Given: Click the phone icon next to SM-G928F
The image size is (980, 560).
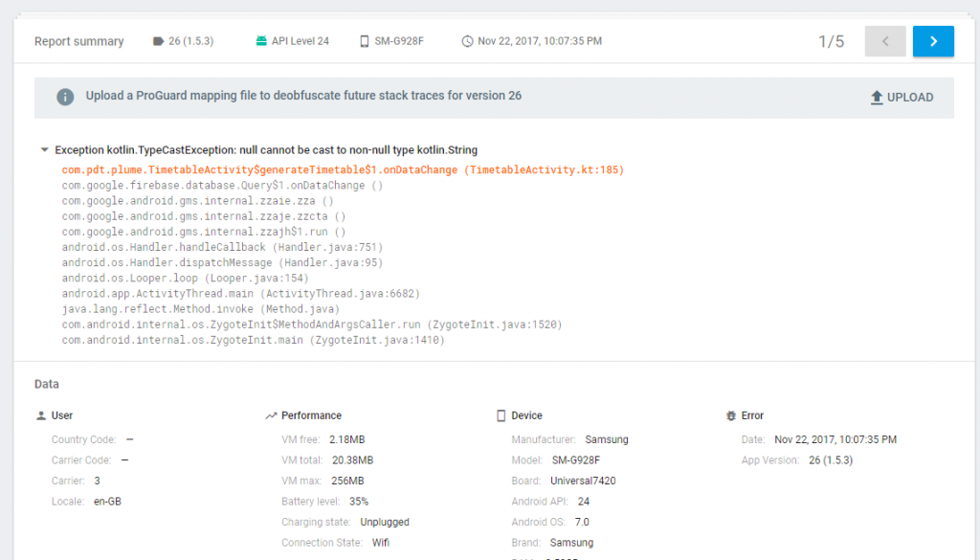Looking at the screenshot, I should [365, 40].
